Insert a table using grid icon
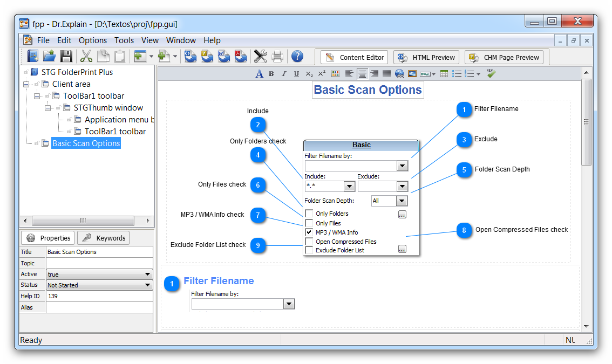 click(x=444, y=74)
